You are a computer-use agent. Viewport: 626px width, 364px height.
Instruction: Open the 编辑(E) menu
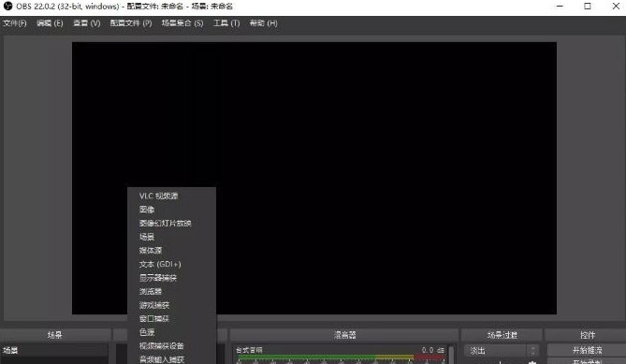click(x=50, y=23)
